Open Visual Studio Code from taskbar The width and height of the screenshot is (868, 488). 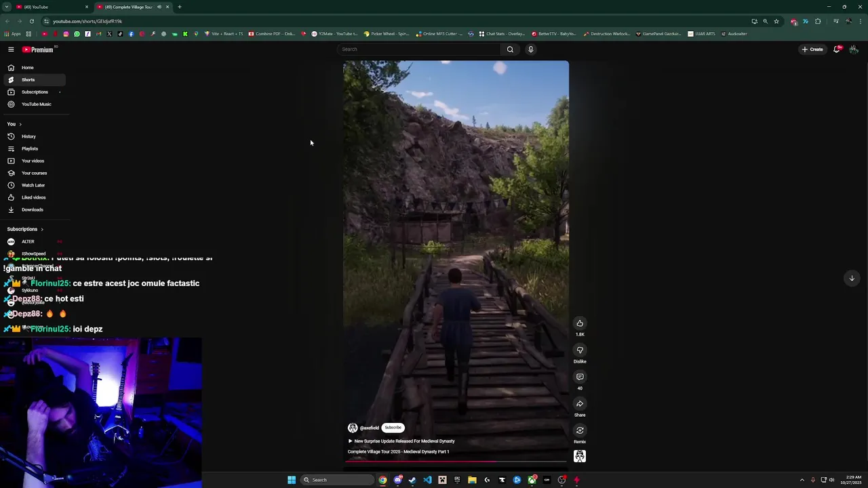pyautogui.click(x=427, y=480)
